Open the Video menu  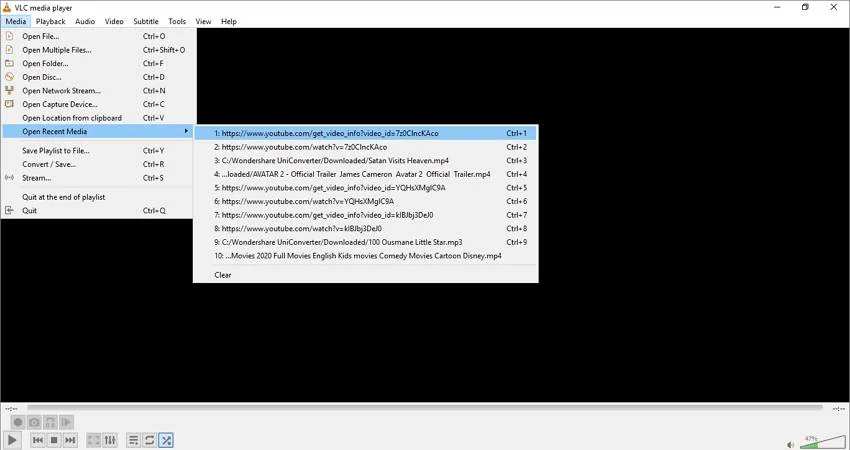click(114, 21)
